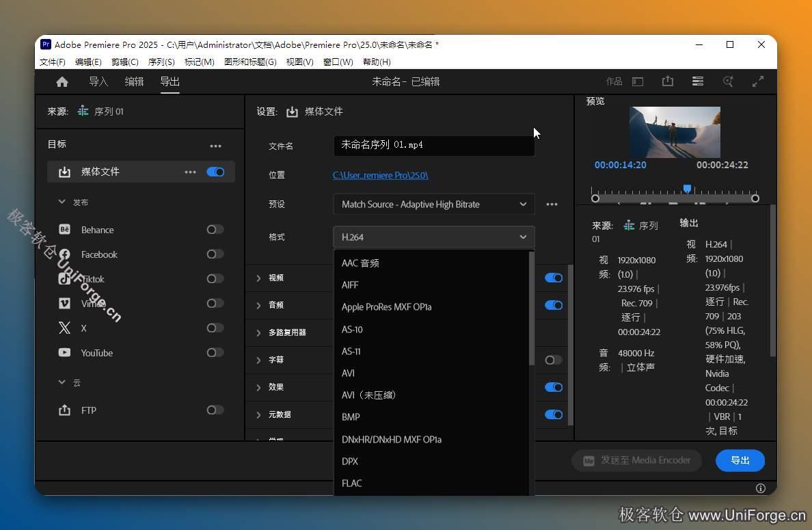This screenshot has height=530, width=812.
Task: Click the preview playhead marker
Action: click(x=687, y=189)
